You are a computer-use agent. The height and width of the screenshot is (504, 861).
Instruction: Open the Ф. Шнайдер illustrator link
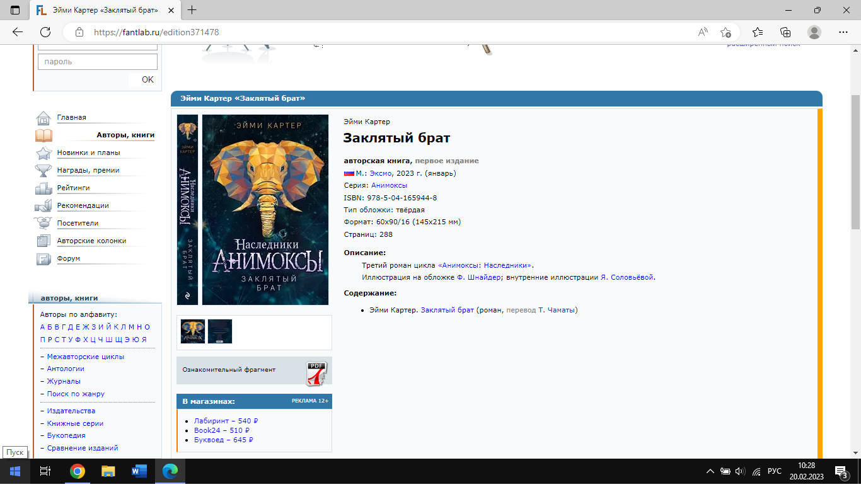coord(478,277)
